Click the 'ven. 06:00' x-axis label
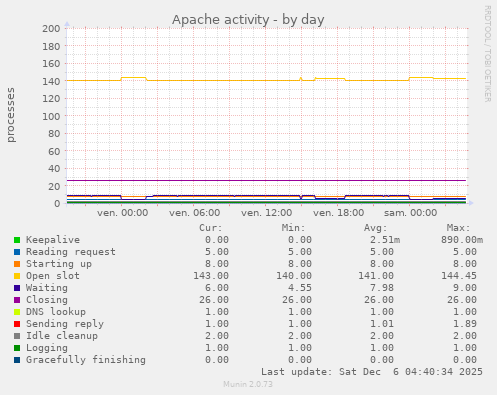 tap(194, 213)
